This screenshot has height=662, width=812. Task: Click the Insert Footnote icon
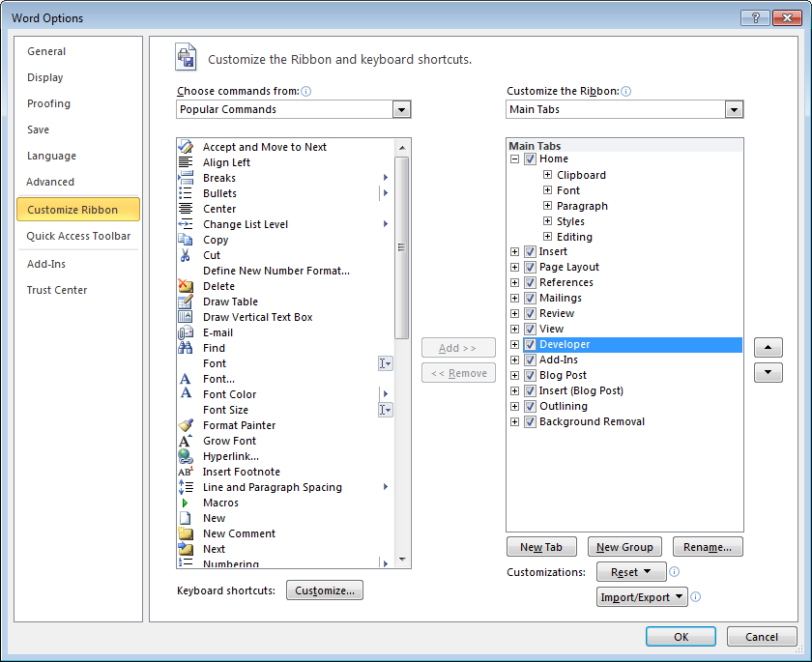(186, 472)
